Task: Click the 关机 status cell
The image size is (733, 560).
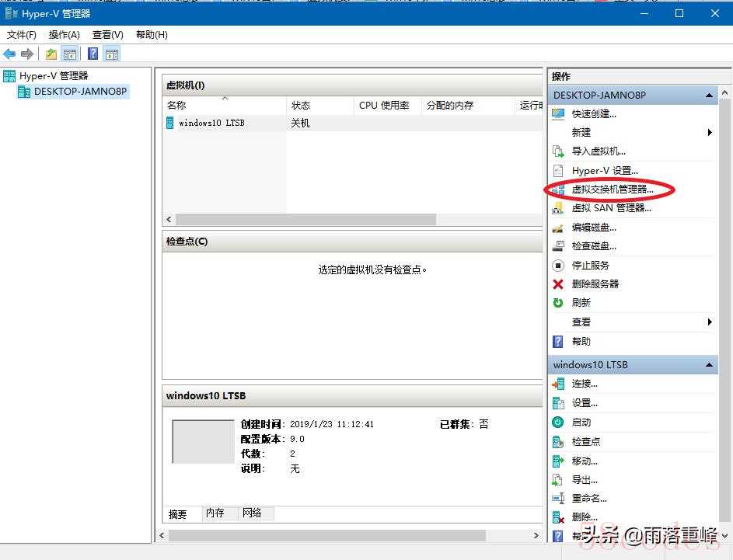Action: (x=300, y=123)
